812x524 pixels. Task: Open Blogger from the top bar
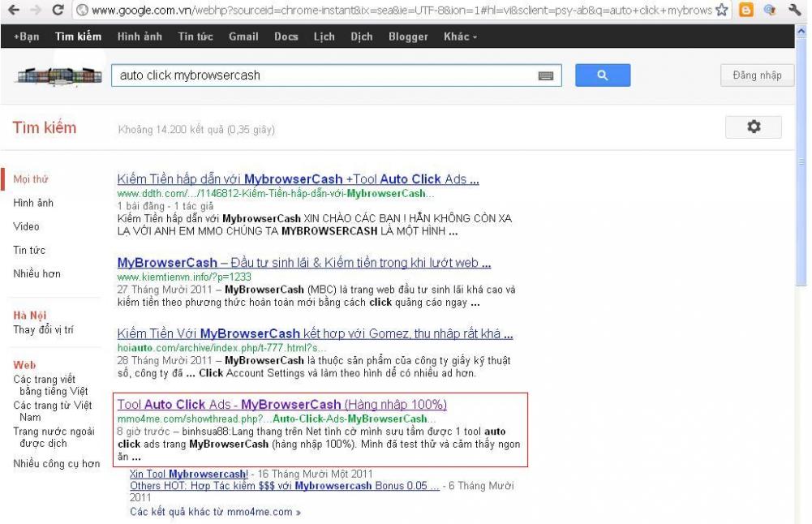[x=408, y=37]
